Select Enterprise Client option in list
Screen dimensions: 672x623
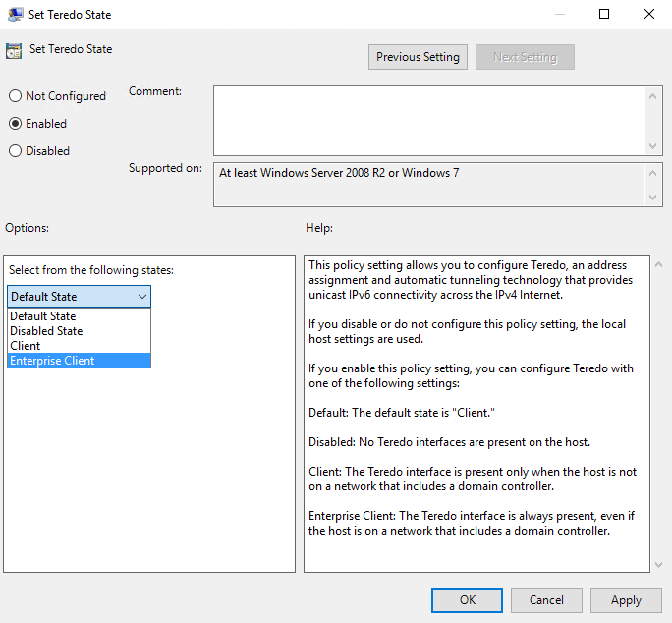52,361
